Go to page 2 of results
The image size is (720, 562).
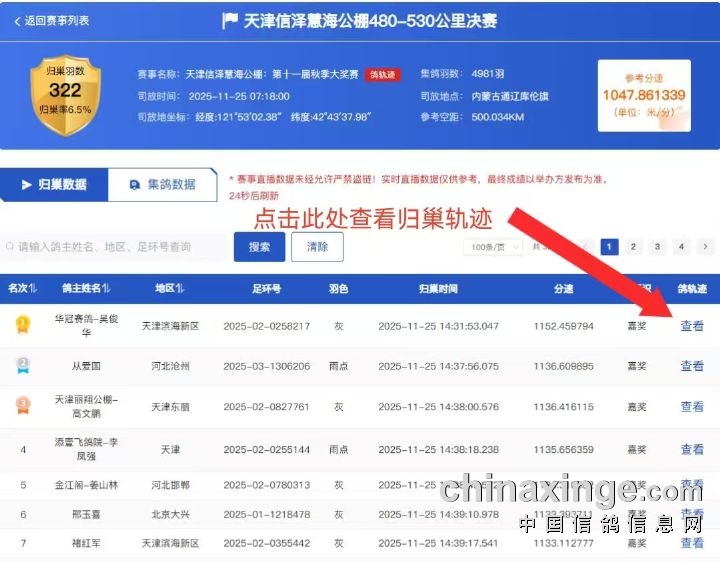[x=633, y=246]
